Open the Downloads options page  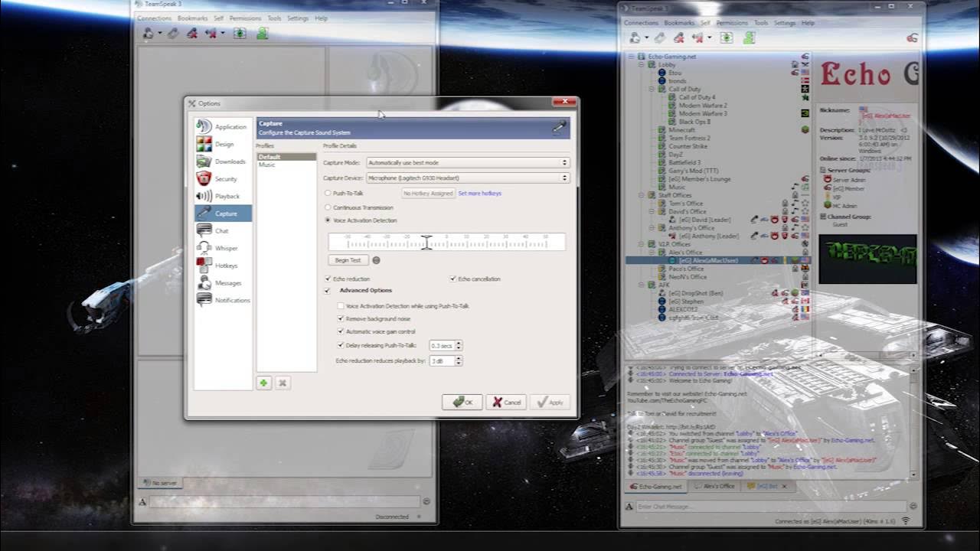(223, 161)
